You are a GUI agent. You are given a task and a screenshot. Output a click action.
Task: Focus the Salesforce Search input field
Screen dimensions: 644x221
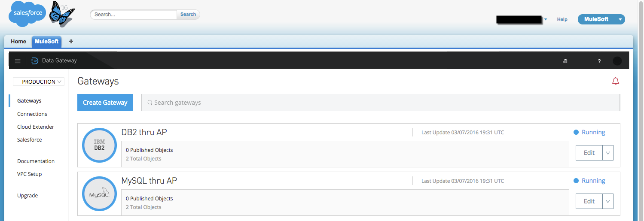click(134, 14)
